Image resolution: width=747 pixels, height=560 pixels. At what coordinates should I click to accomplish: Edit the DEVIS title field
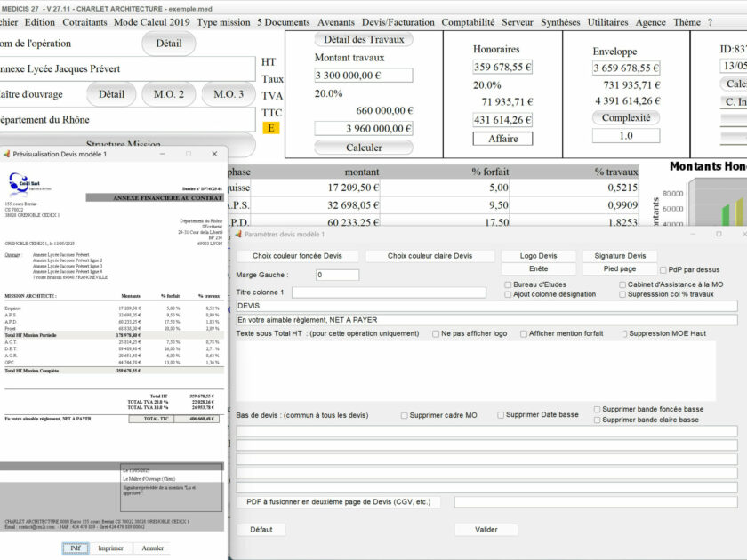(487, 306)
